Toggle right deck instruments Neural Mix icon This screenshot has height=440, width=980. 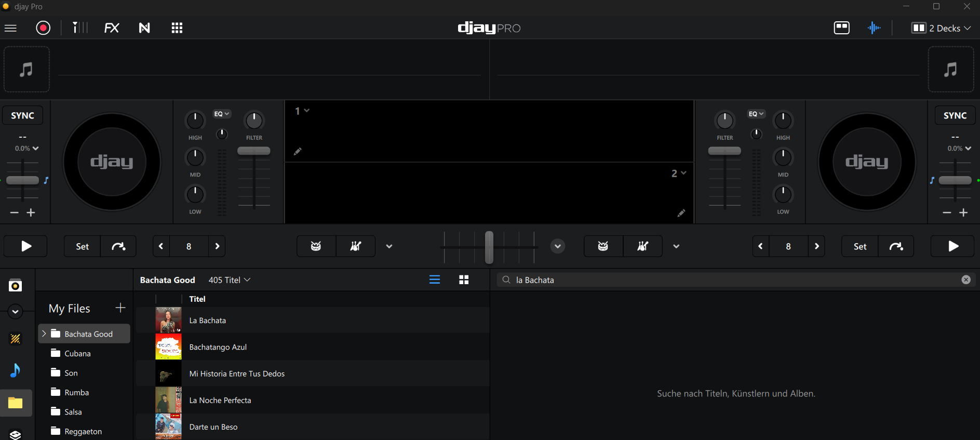(x=643, y=246)
